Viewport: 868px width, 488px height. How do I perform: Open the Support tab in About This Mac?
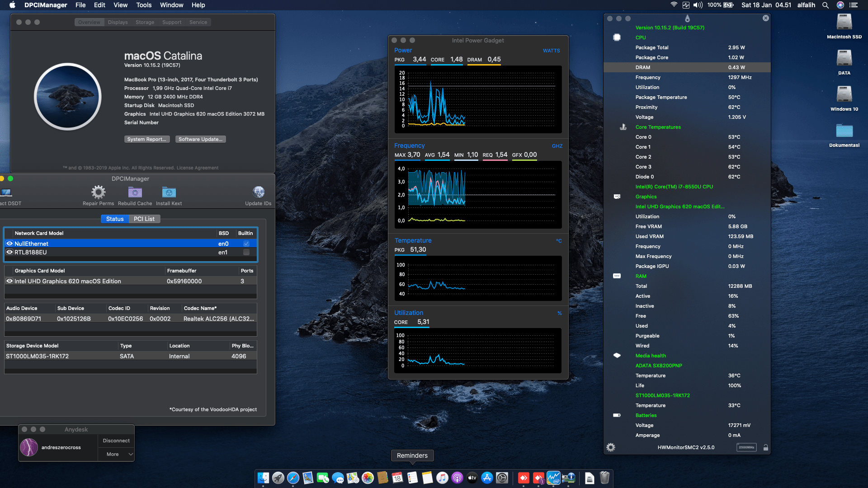coord(172,22)
